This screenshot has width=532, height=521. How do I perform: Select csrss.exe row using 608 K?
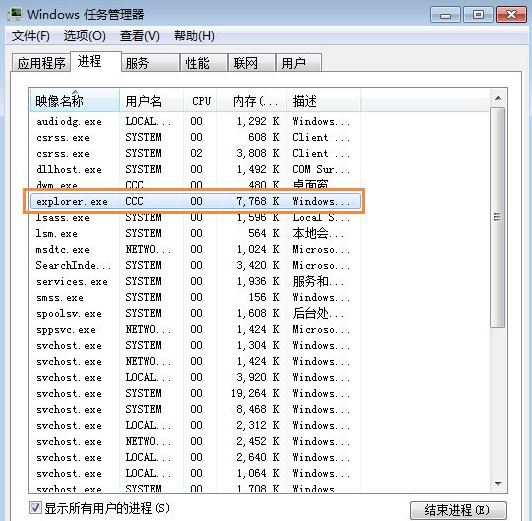pos(195,137)
